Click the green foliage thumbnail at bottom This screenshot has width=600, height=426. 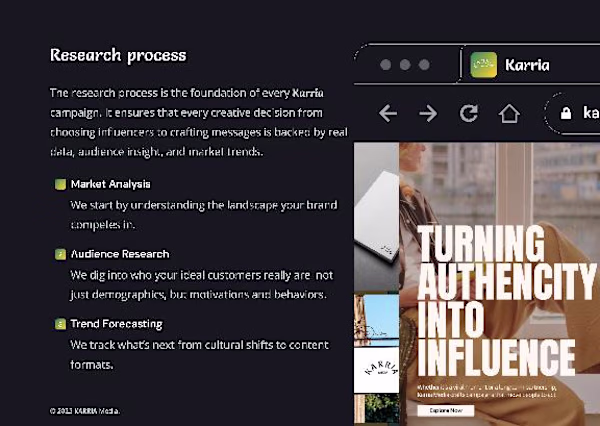click(x=377, y=410)
